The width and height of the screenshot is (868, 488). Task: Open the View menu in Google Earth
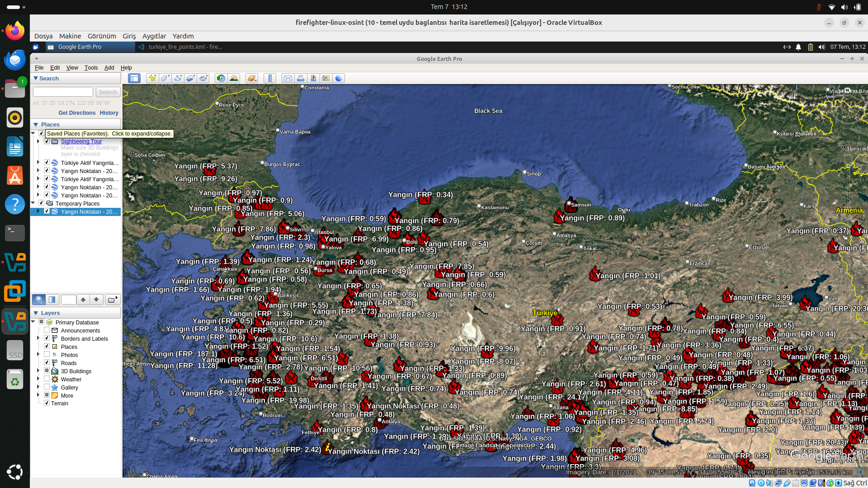click(72, 68)
